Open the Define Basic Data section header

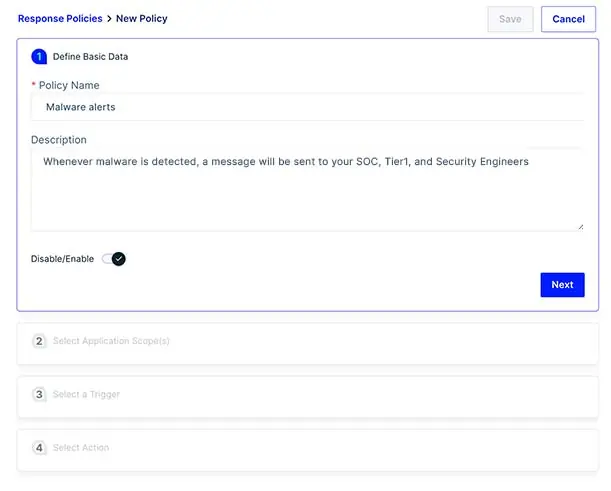point(90,57)
